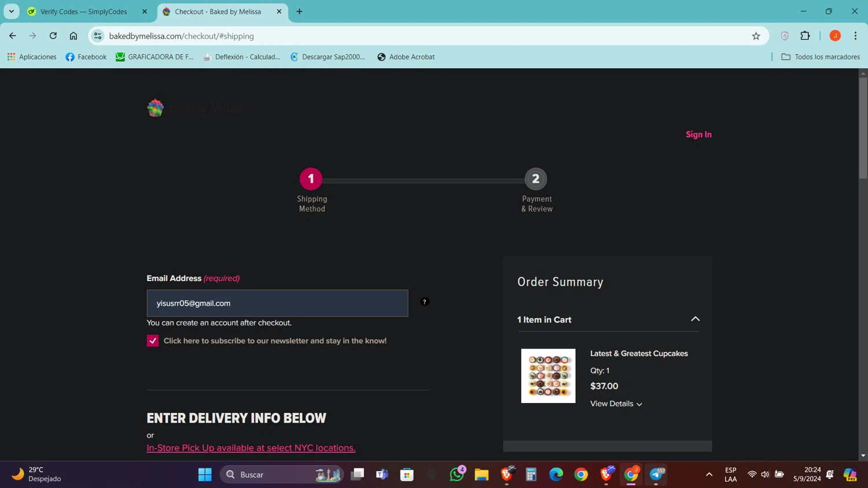Open the Baked by Melissa logo
The height and width of the screenshot is (488, 868).
(x=195, y=108)
